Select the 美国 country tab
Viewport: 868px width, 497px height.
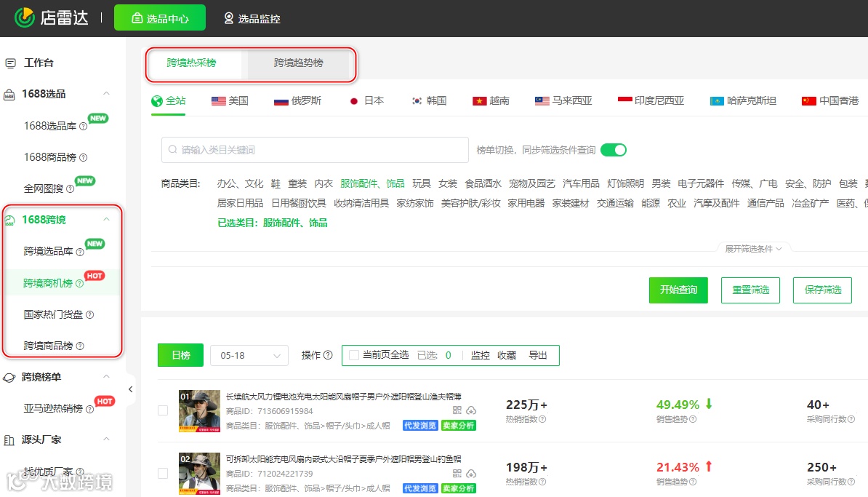click(230, 101)
